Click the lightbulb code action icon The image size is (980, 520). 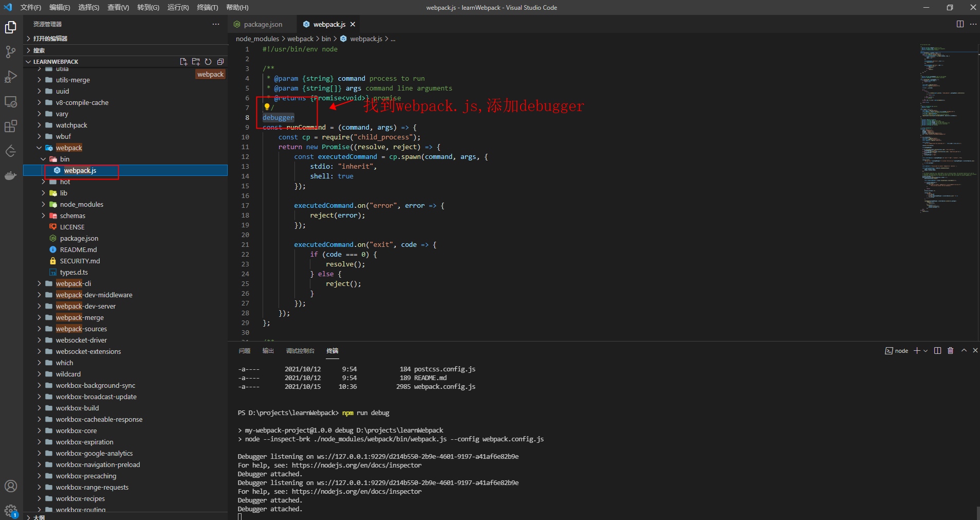[x=267, y=107]
